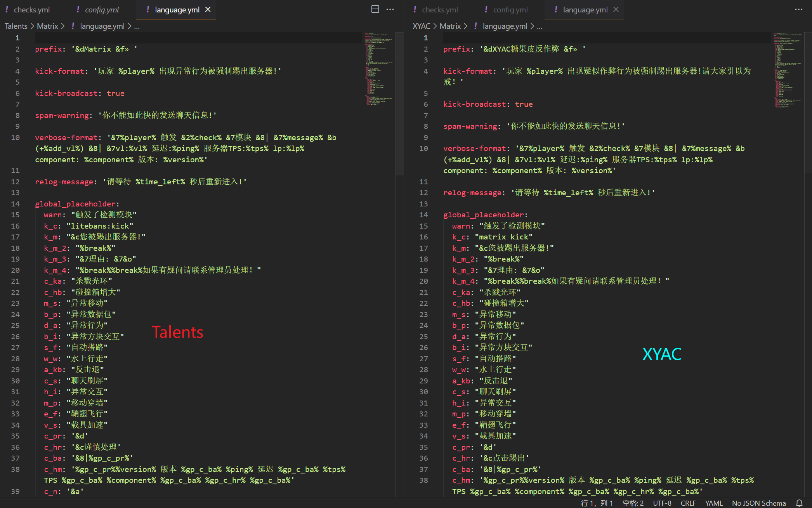Close the left language.yml tab
Viewport: 812px width, 508px height.
[x=208, y=9]
